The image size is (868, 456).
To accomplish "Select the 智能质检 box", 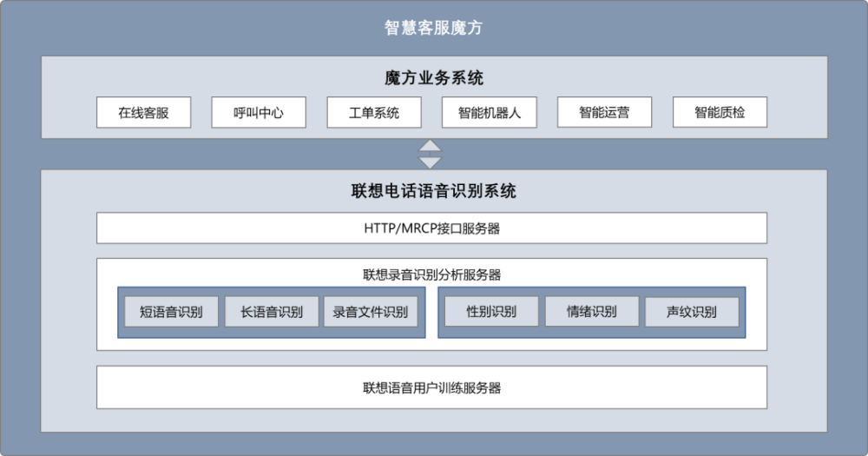I will coord(720,112).
